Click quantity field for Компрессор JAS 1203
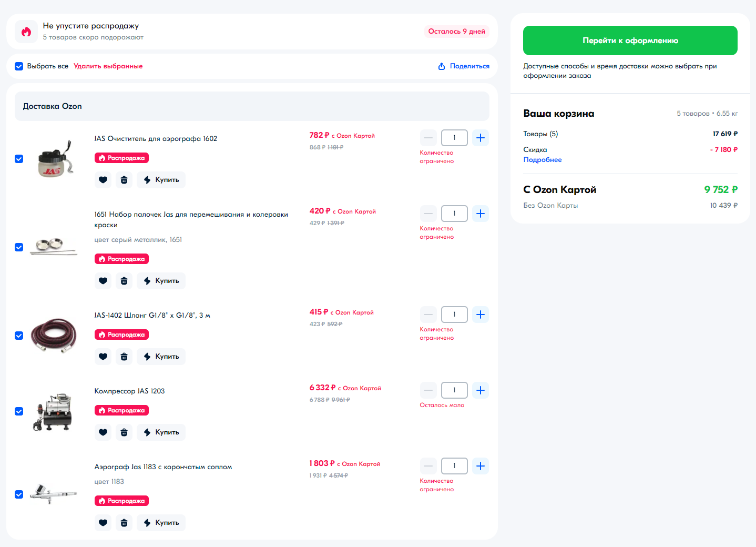 (x=454, y=390)
